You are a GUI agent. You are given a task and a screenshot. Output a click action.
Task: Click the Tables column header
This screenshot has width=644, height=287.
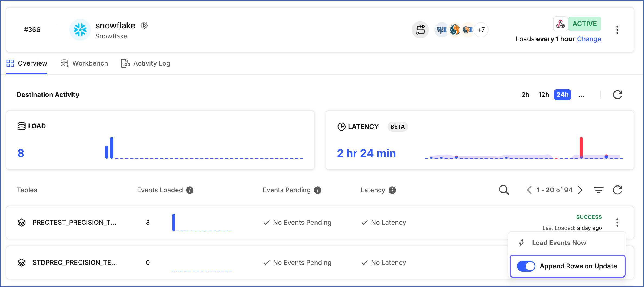pos(27,190)
